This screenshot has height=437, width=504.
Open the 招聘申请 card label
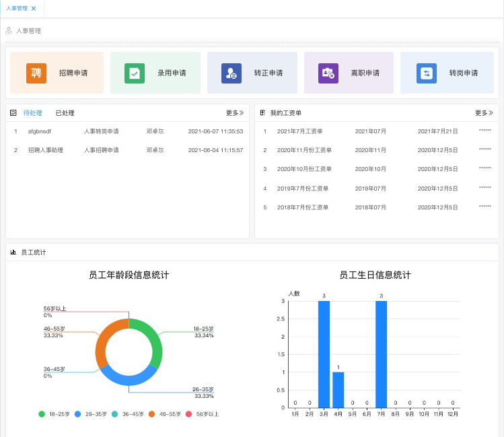pyautogui.click(x=73, y=73)
